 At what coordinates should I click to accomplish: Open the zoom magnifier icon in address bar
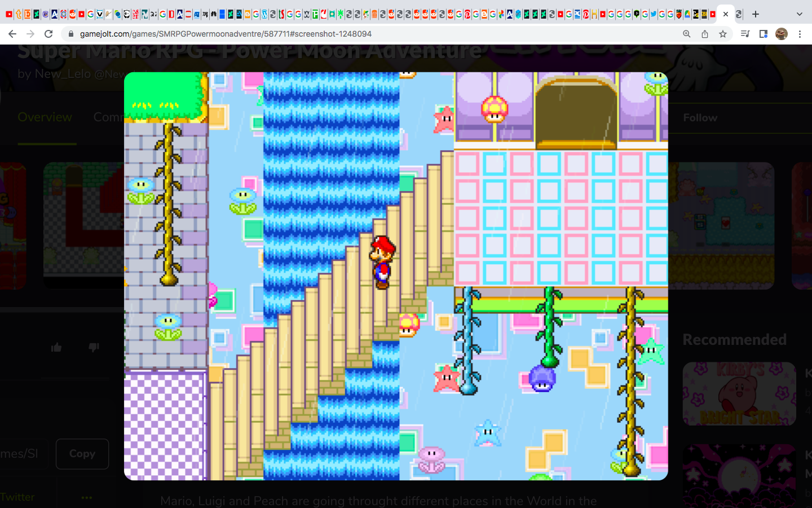pos(686,34)
